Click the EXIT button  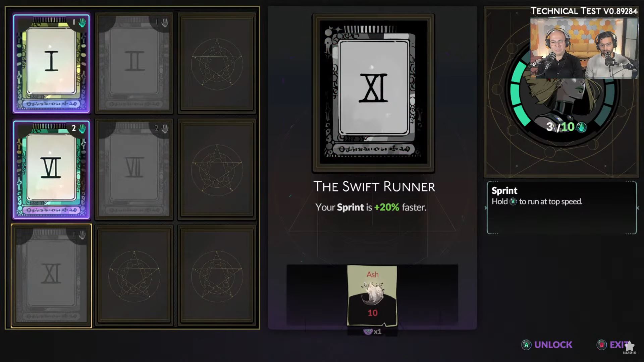pyautogui.click(x=613, y=345)
